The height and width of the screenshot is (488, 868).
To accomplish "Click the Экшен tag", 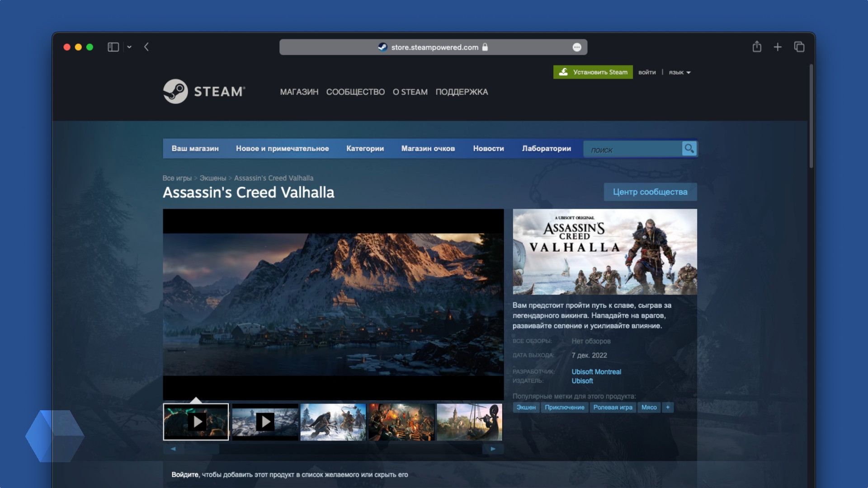I will coord(526,408).
